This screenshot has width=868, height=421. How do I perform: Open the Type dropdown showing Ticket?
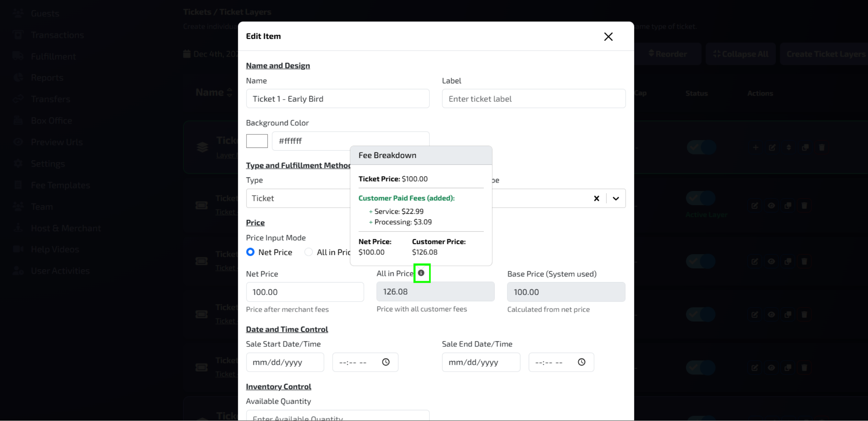(x=298, y=198)
